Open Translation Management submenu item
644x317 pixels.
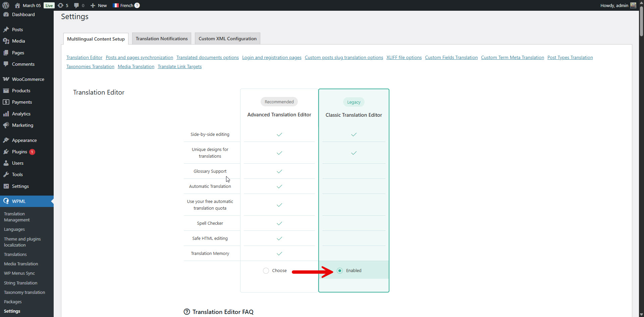[x=17, y=217]
